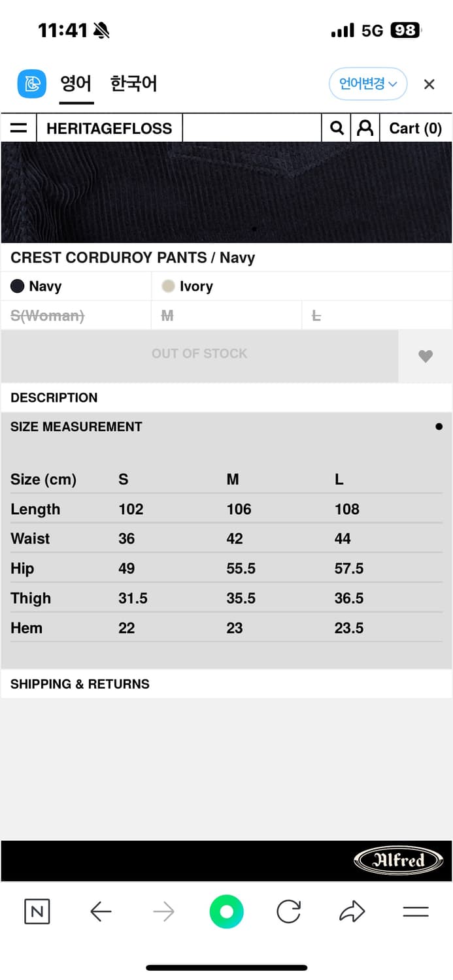This screenshot has height=980, width=453.
Task: Expand the DESCRIPTION section
Action: [x=54, y=397]
